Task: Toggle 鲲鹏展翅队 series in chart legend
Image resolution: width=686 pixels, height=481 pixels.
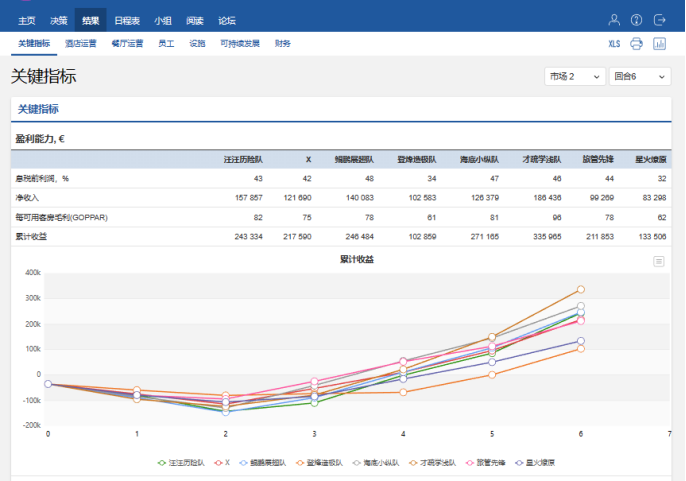Action: [x=262, y=463]
